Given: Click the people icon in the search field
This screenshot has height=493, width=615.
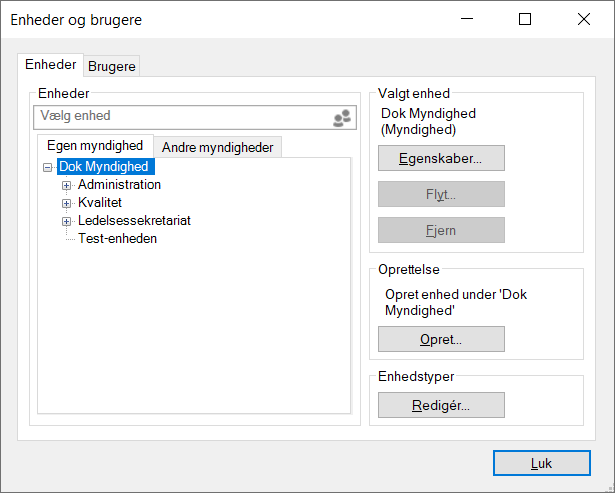Looking at the screenshot, I should point(342,117).
